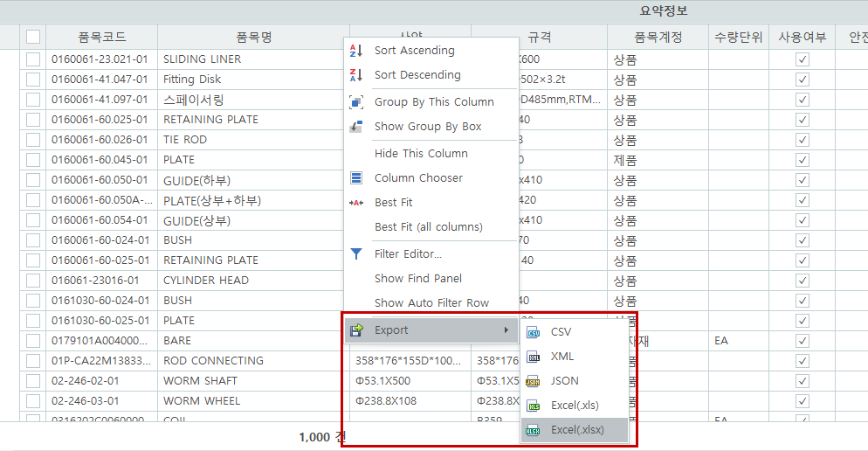The image size is (868, 451).
Task: Click the Best Fit icon
Action: click(356, 202)
